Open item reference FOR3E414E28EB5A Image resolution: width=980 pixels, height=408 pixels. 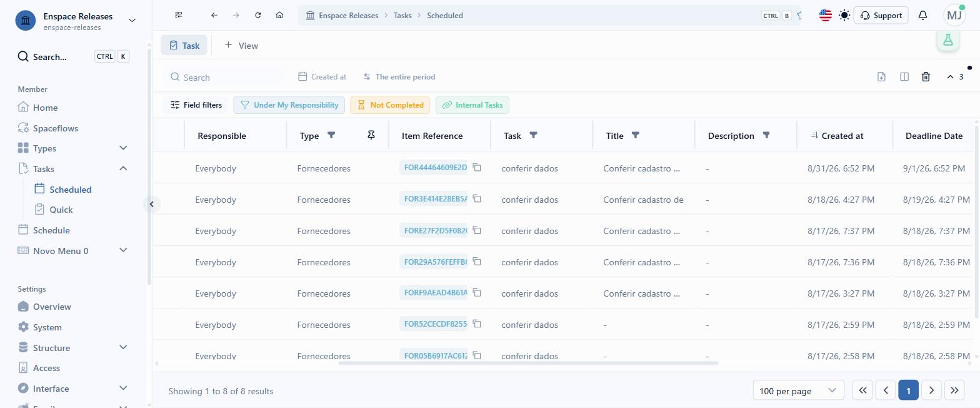coord(434,199)
